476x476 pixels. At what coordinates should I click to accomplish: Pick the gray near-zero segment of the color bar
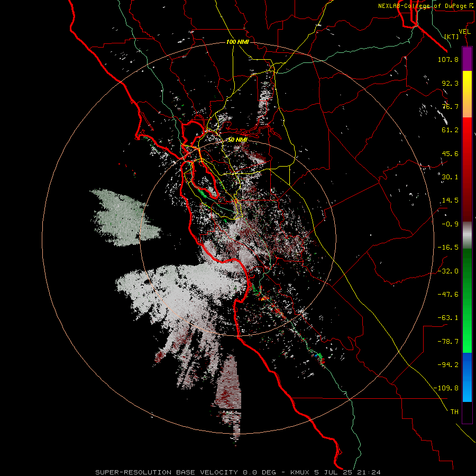(467, 235)
